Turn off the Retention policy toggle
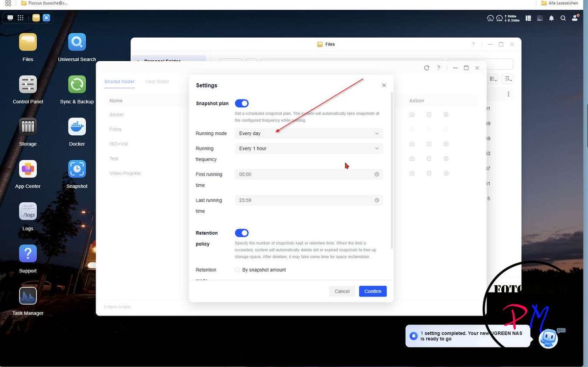588x367 pixels. (x=242, y=233)
